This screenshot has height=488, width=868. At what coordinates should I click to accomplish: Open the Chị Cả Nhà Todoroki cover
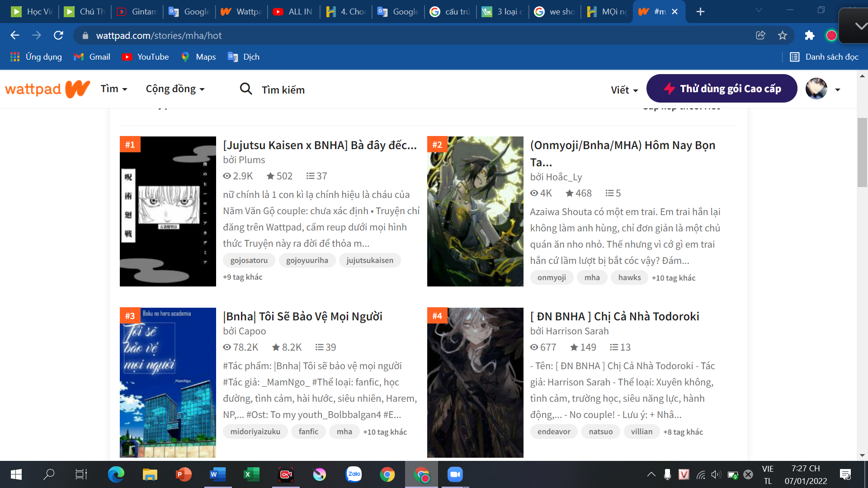(x=475, y=382)
